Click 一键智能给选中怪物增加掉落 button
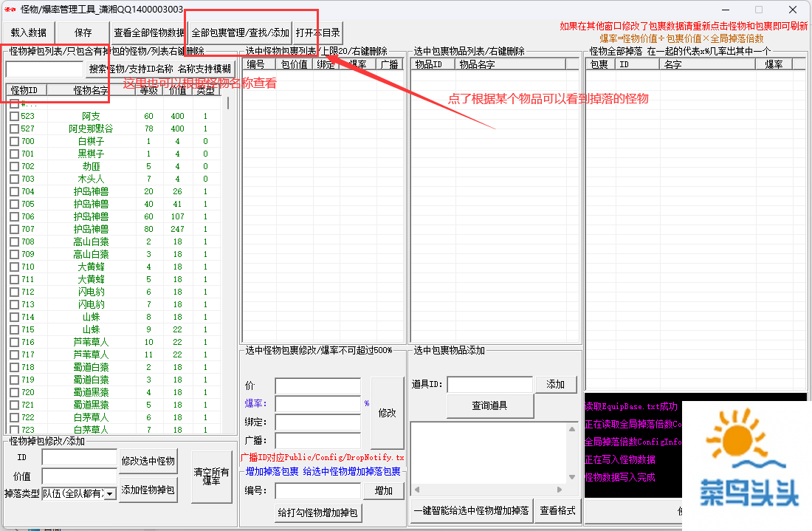812x531 pixels. pos(471,511)
